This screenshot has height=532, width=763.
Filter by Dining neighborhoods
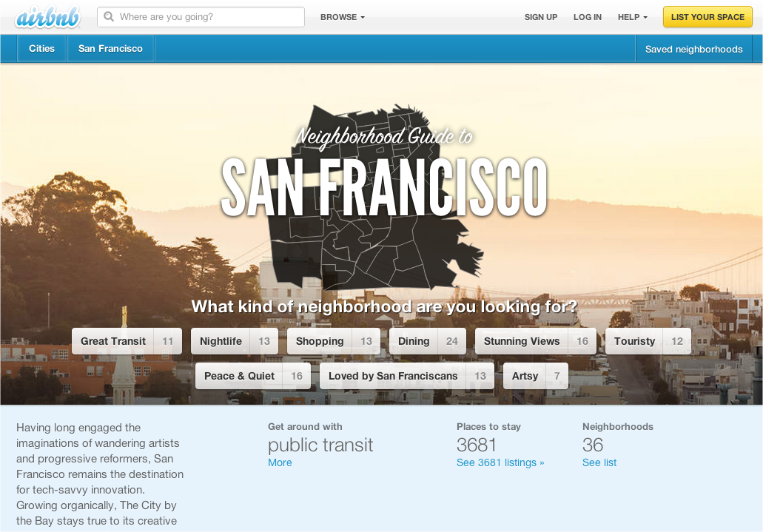point(428,341)
